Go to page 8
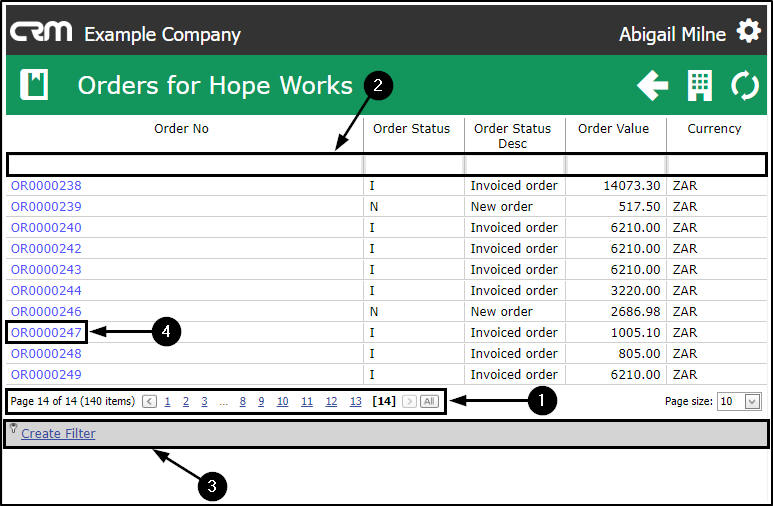Image resolution: width=773 pixels, height=506 pixels. 243,401
